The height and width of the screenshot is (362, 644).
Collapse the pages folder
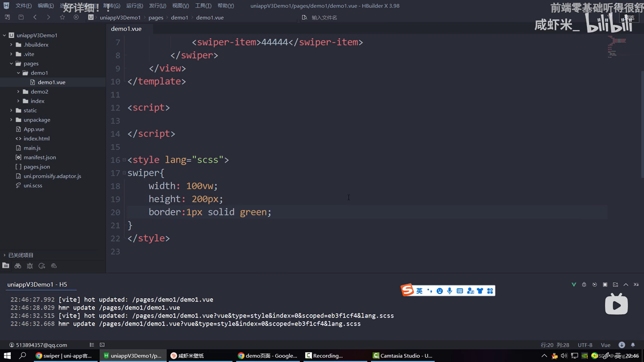pos(11,63)
